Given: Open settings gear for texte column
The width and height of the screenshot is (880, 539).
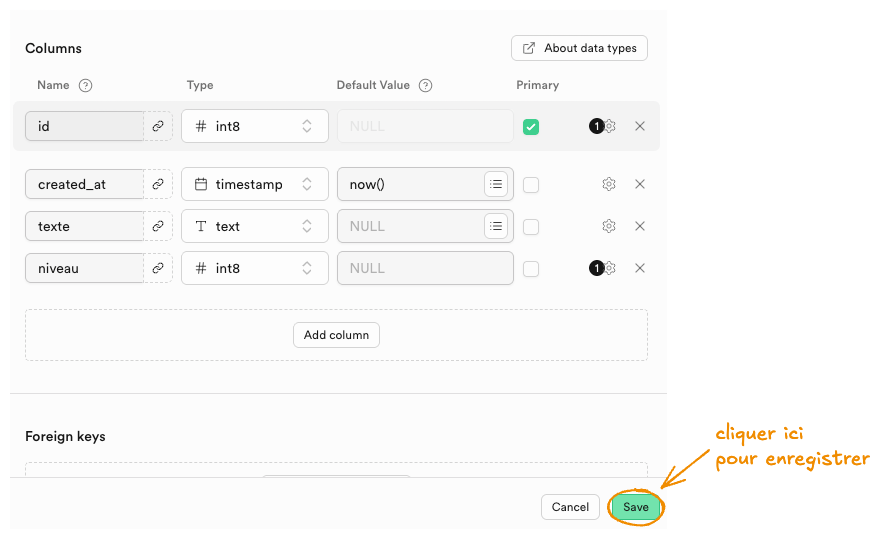Looking at the screenshot, I should coord(608,226).
